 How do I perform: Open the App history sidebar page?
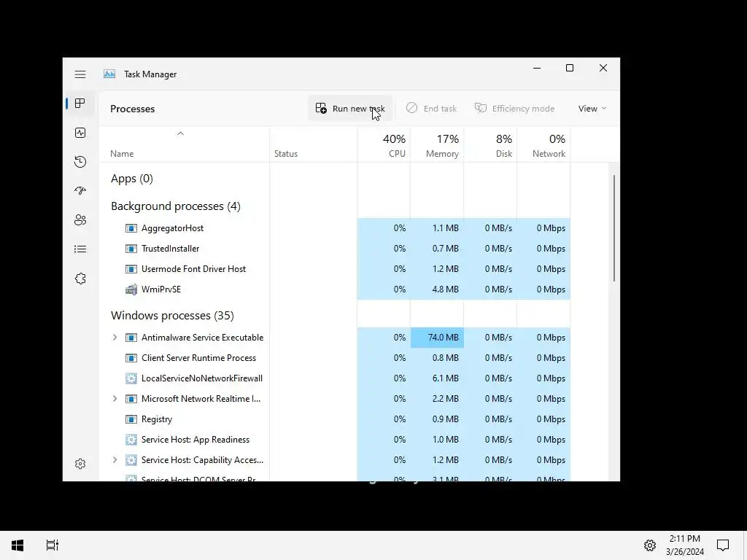[x=80, y=162]
